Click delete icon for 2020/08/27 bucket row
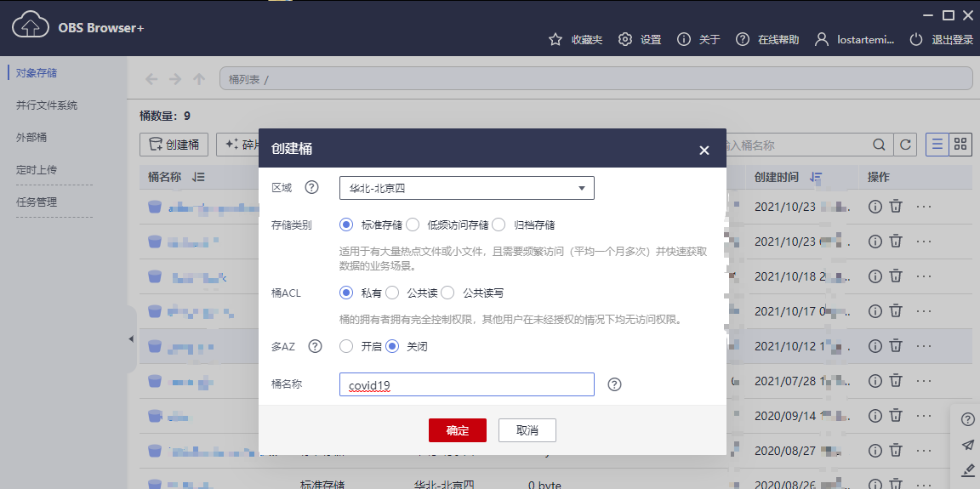The image size is (980, 489). pyautogui.click(x=896, y=449)
